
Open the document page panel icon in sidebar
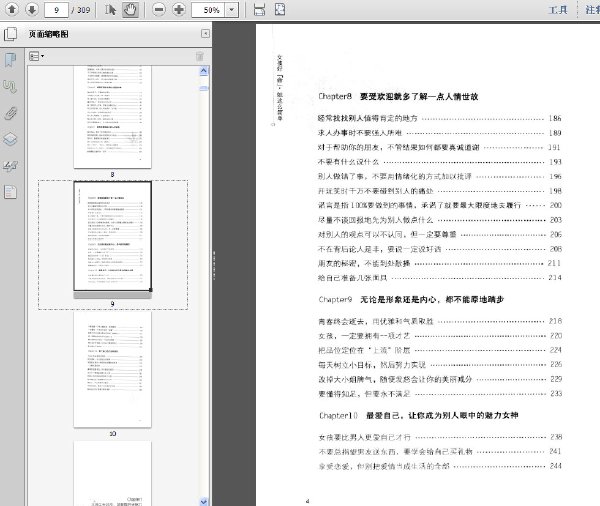[x=10, y=192]
